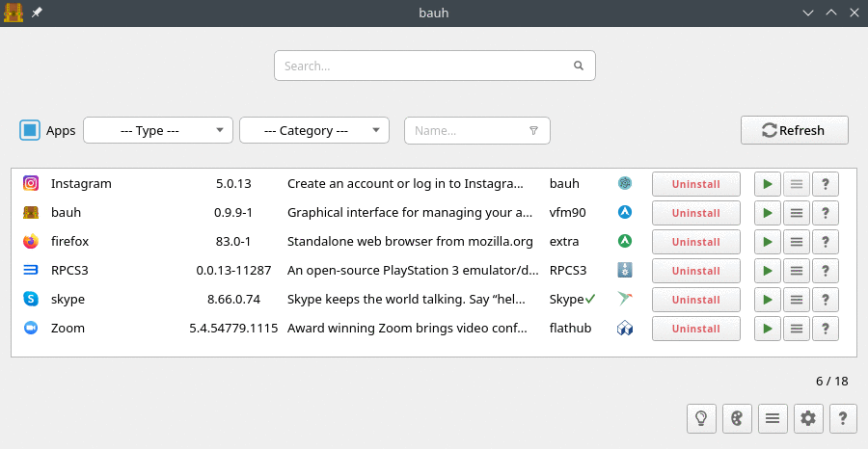
Task: Open the Category filter dropdown
Action: (x=313, y=130)
